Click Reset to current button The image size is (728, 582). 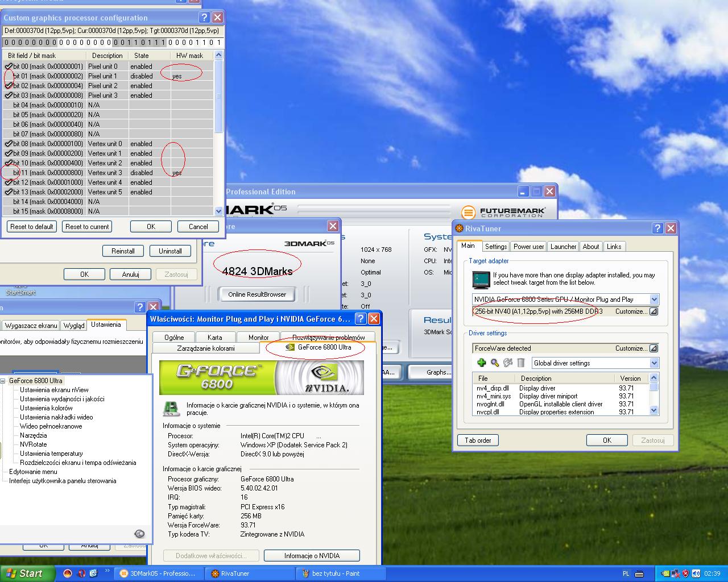pyautogui.click(x=87, y=227)
